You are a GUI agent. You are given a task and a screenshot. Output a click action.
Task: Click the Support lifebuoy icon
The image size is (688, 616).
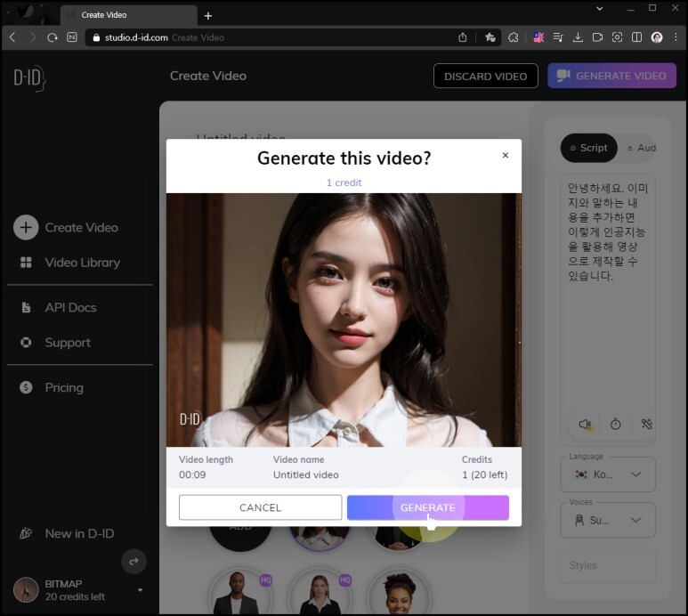[x=26, y=342]
